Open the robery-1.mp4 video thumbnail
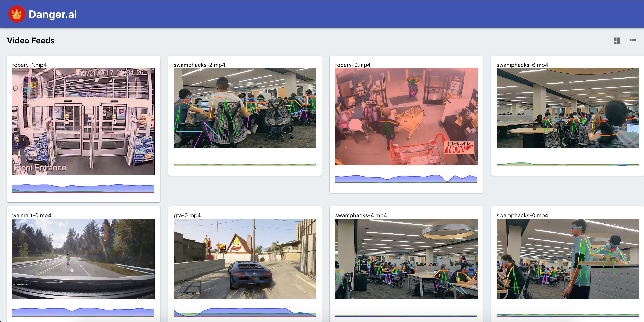The image size is (644, 322). [x=83, y=121]
